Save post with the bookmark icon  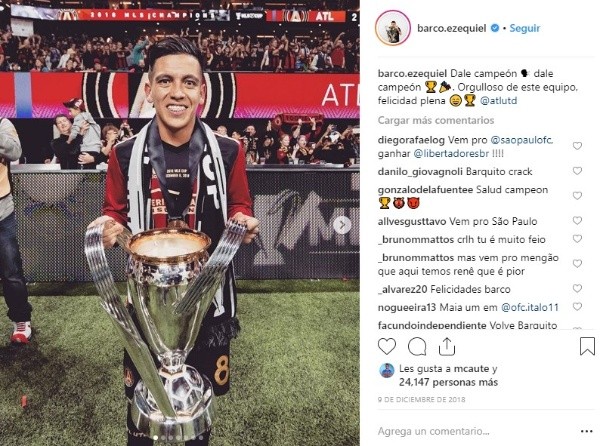coord(587,346)
